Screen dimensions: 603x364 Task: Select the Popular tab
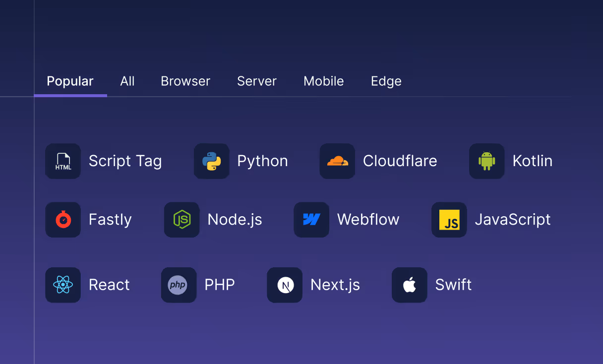70,81
